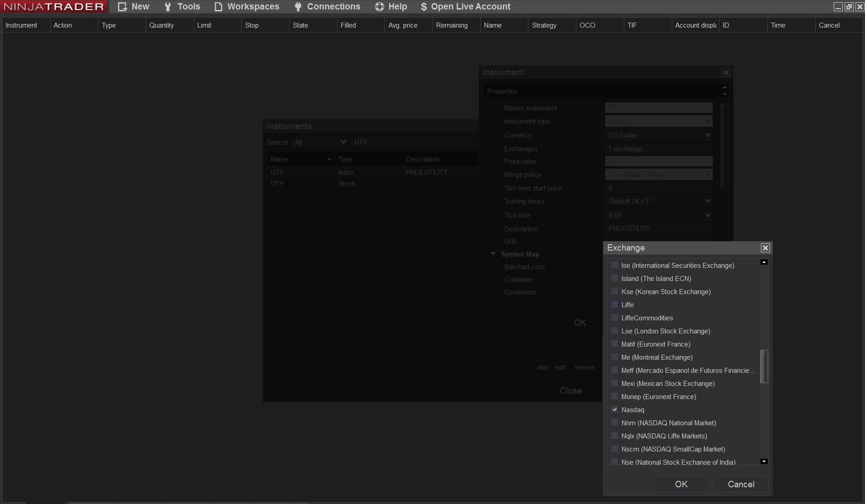
Task: Click the New window icon in menu bar
Action: click(x=122, y=7)
